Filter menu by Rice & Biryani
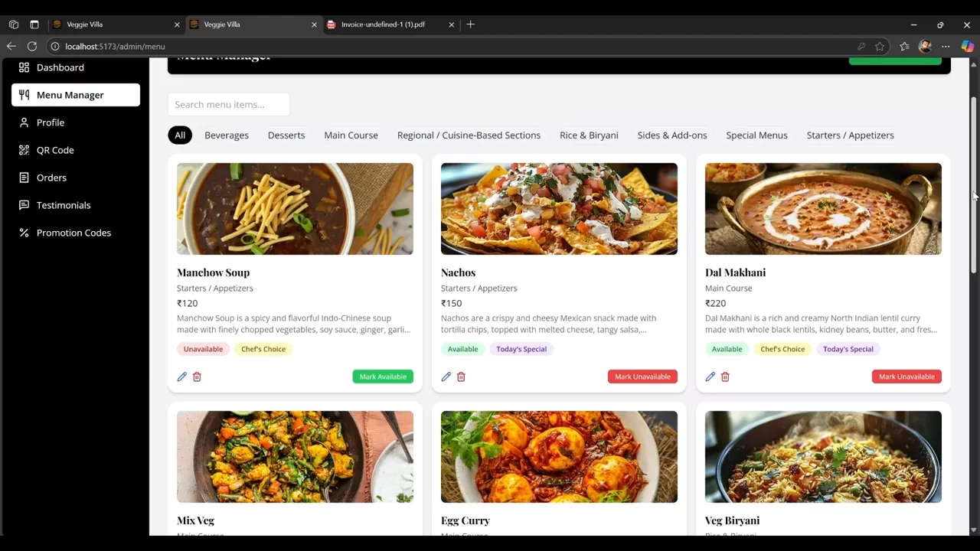 pyautogui.click(x=588, y=135)
